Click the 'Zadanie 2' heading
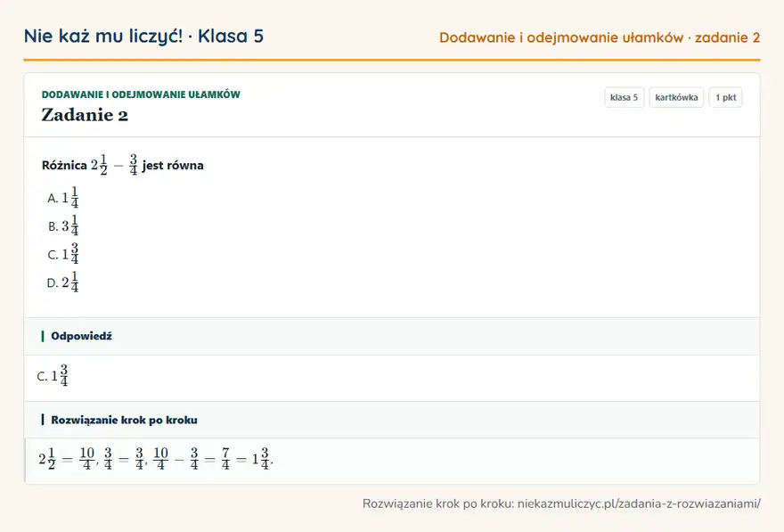The height and width of the screenshot is (532, 784). [85, 115]
